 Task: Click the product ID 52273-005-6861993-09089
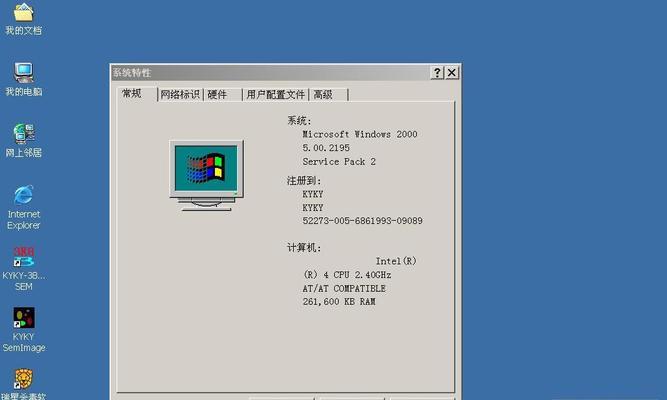pyautogui.click(x=362, y=221)
